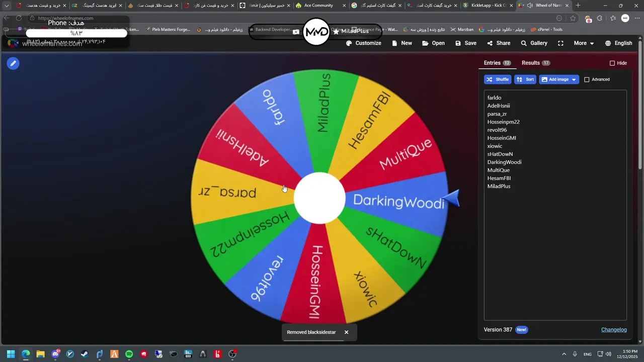
Task: Click the Hosseinpm22 entry line
Action: (x=503, y=122)
